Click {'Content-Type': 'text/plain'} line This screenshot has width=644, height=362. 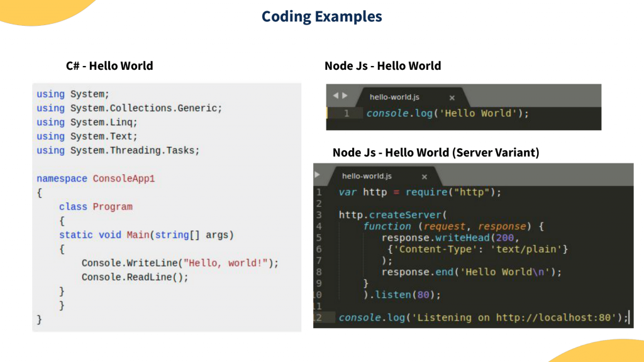click(x=478, y=249)
